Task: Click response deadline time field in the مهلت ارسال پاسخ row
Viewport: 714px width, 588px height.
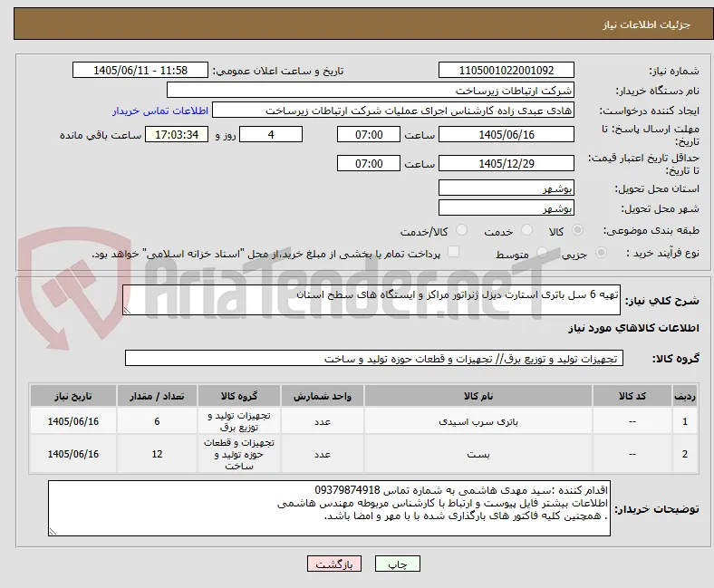Action: [369, 134]
